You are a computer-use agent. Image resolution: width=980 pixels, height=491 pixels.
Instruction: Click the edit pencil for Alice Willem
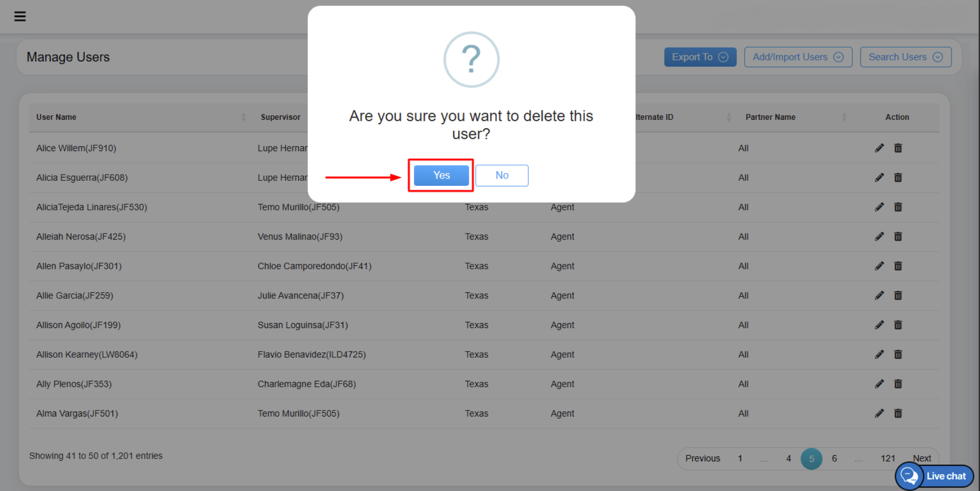click(x=879, y=148)
